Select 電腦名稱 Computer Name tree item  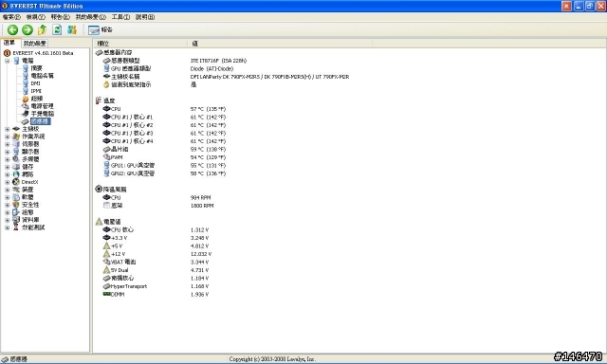pos(42,76)
